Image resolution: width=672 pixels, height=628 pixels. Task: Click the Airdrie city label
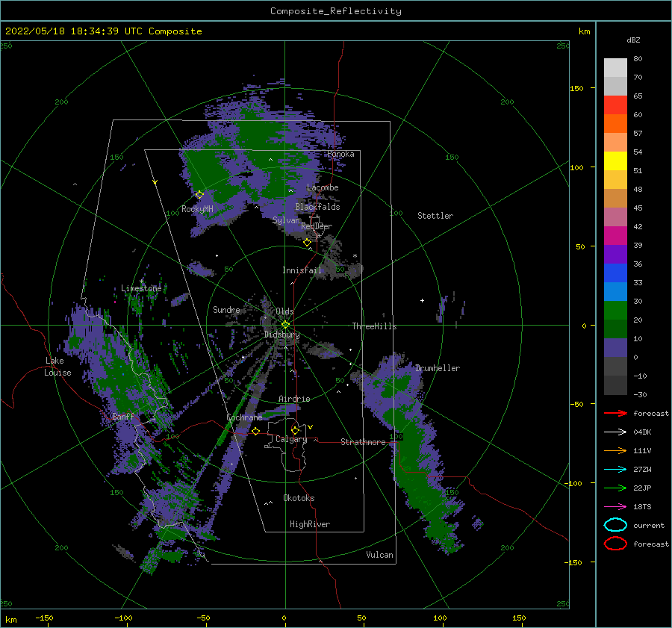[294, 399]
